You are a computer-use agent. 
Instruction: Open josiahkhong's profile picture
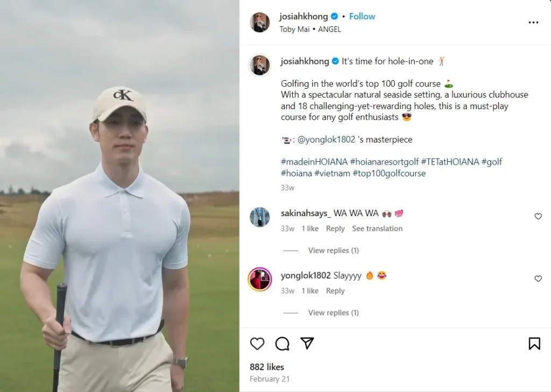[x=260, y=23]
